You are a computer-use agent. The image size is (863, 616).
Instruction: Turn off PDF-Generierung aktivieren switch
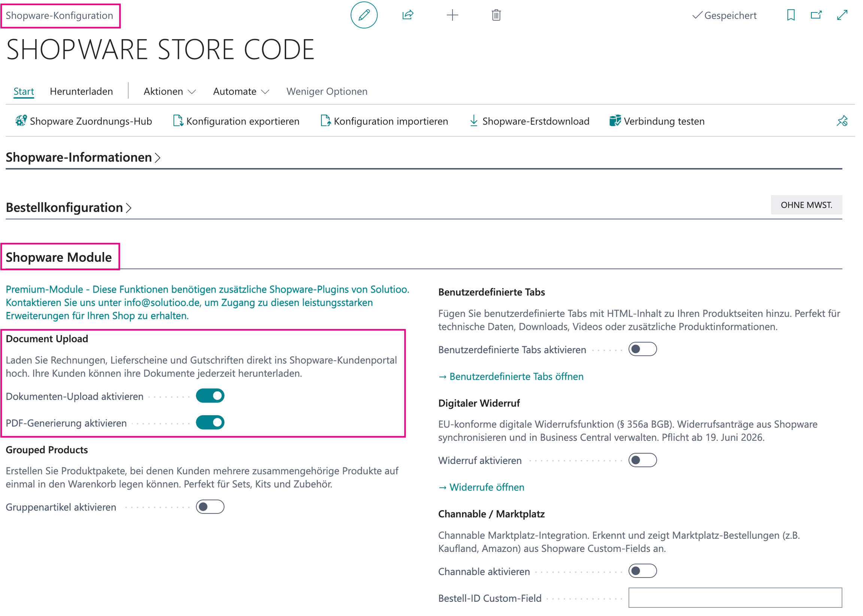pos(210,422)
